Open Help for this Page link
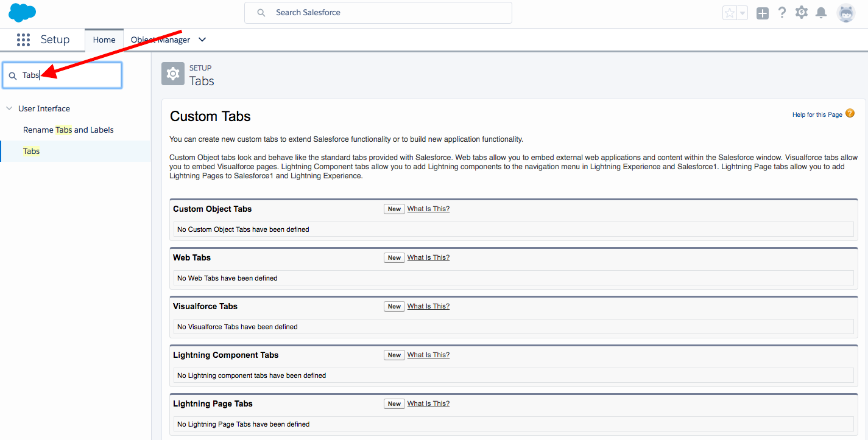The width and height of the screenshot is (868, 440). [817, 114]
